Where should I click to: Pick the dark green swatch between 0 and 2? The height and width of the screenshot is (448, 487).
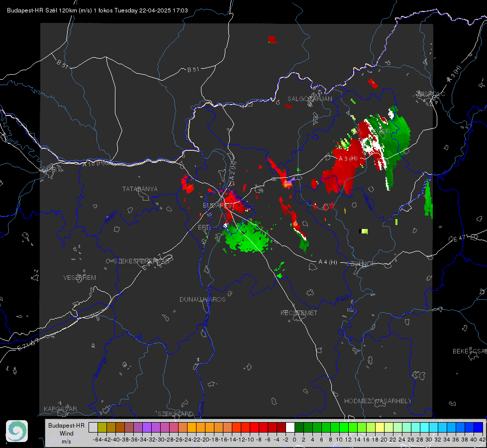click(299, 428)
